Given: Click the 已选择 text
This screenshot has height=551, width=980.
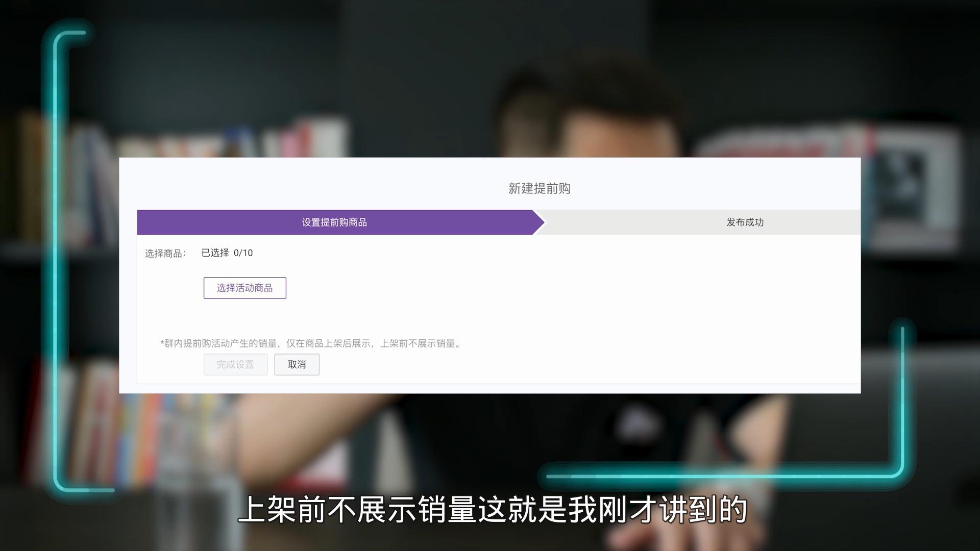Looking at the screenshot, I should pos(215,253).
